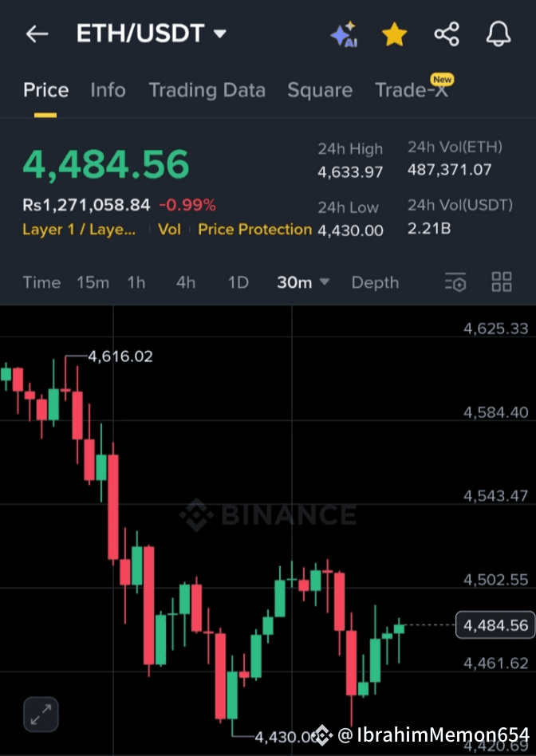Open the AI assistant sparkle icon

344,34
